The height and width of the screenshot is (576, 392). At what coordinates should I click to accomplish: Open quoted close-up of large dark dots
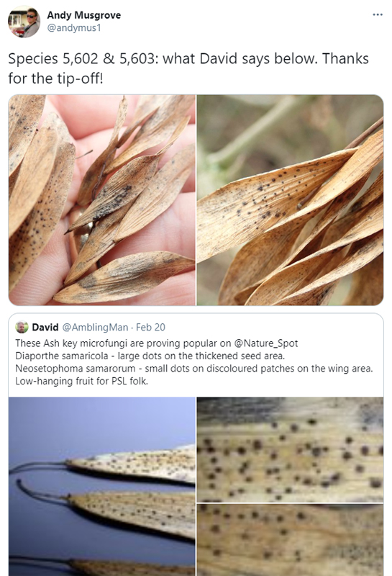[290, 449]
